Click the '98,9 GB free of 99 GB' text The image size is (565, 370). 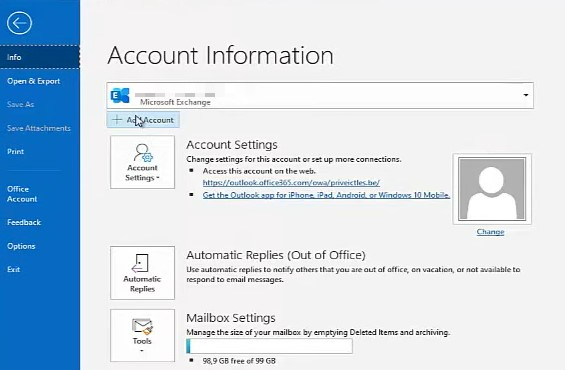click(x=239, y=361)
